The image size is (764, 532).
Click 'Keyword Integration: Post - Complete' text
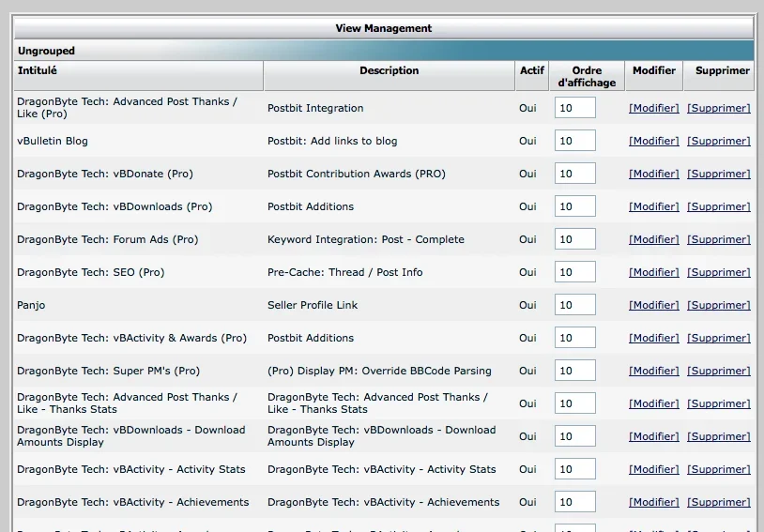click(366, 239)
